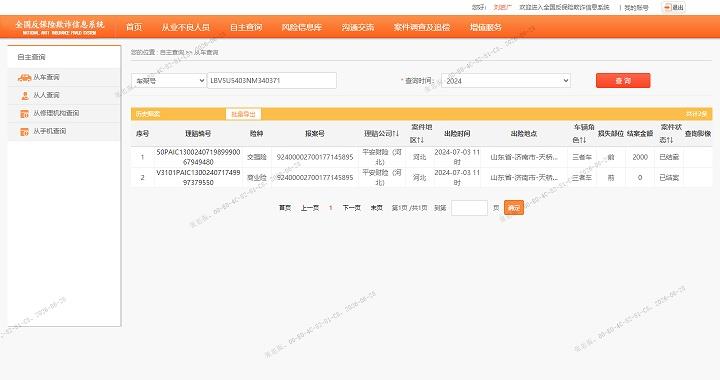Click the 批量导出 batch export button
Viewport: 720px width, 380px height.
point(243,114)
